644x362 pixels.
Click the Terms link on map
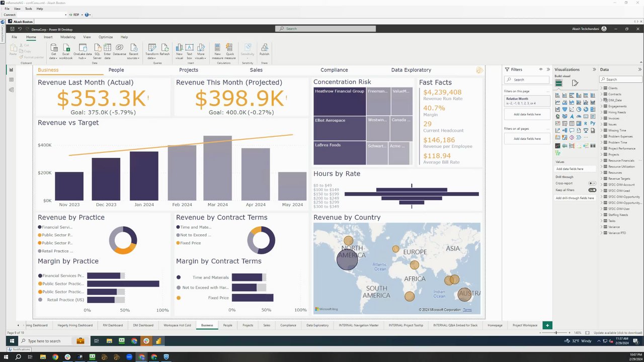click(x=467, y=310)
